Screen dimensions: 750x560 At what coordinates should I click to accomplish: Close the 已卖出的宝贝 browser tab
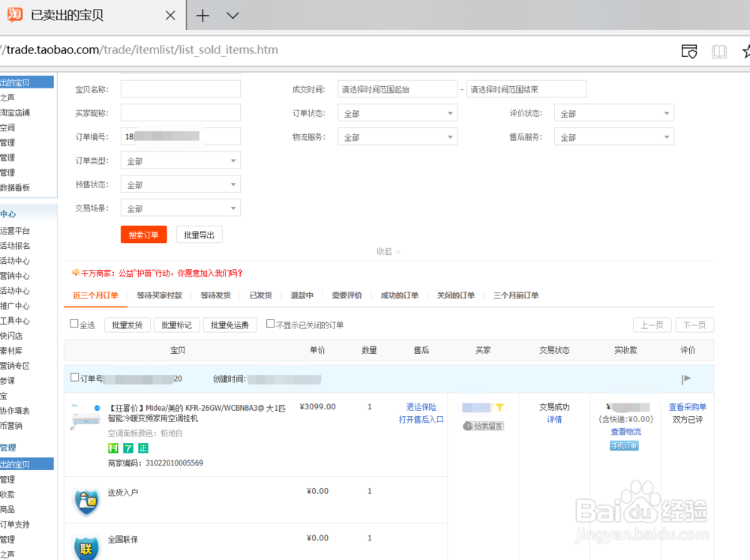point(170,16)
